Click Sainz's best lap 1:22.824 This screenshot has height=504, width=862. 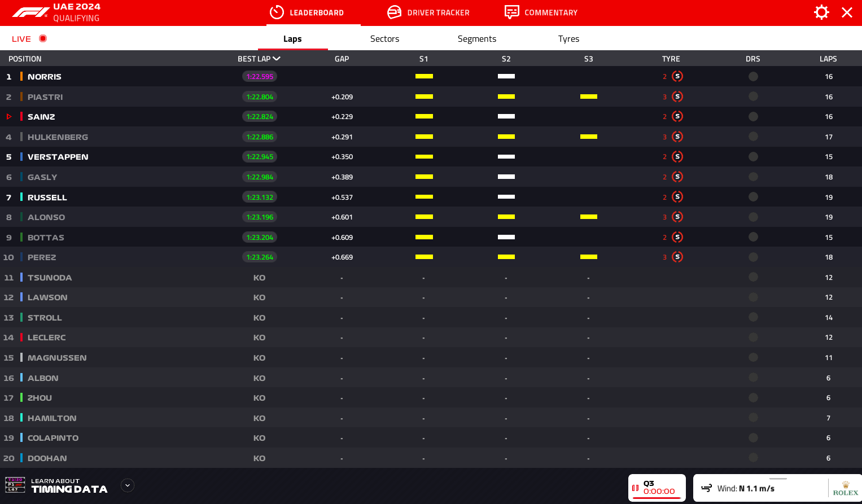pyautogui.click(x=260, y=116)
